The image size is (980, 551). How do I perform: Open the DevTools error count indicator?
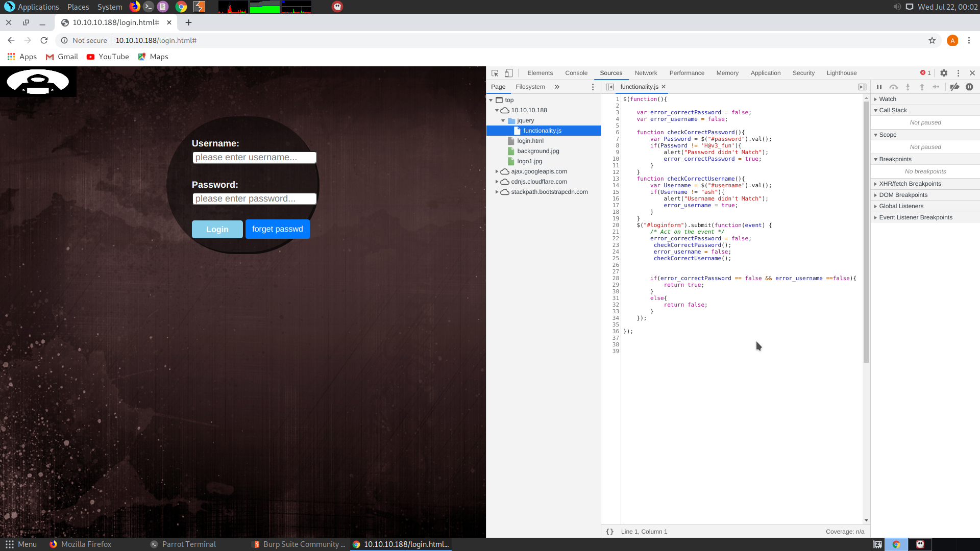925,73
